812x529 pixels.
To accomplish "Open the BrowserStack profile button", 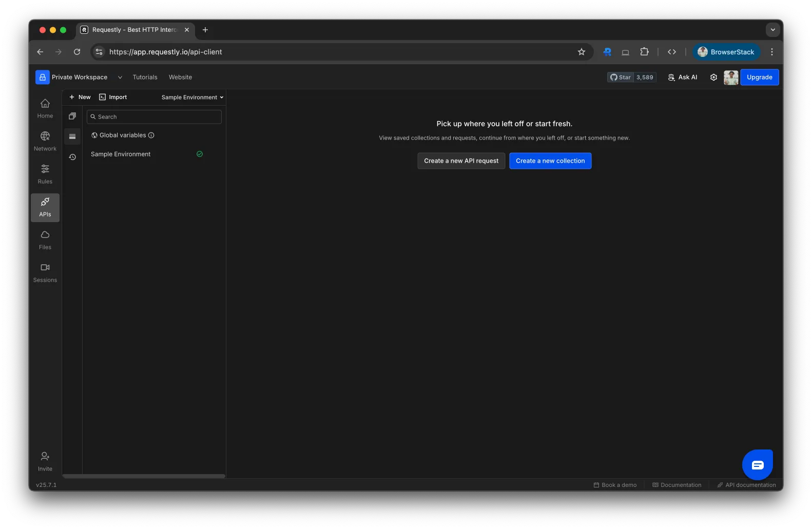I will (726, 52).
